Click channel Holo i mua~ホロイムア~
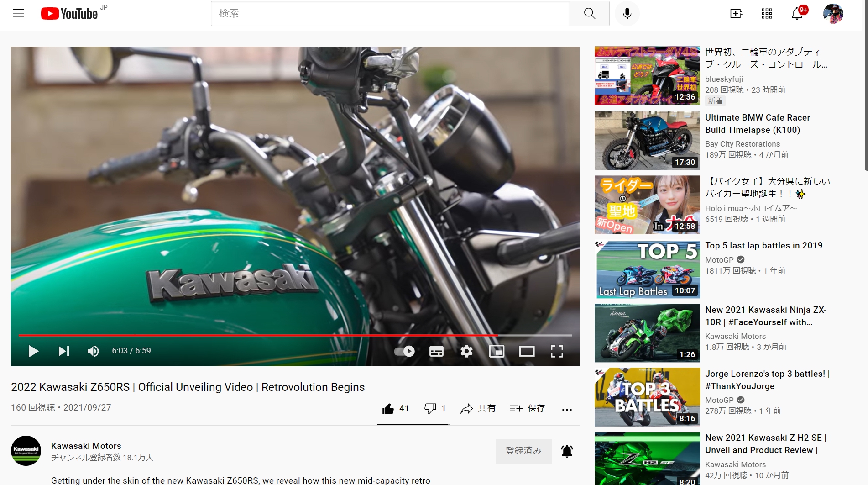The width and height of the screenshot is (868, 485). pos(751,208)
